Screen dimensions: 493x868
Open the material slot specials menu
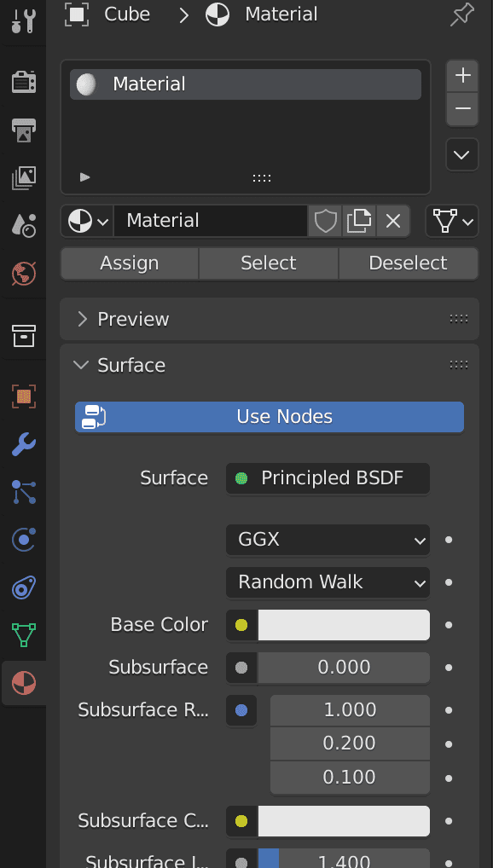click(x=462, y=155)
